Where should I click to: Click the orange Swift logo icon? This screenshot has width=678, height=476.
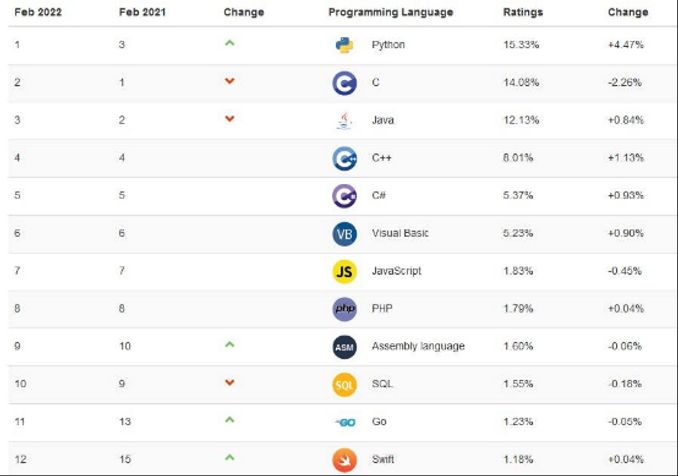tap(344, 459)
